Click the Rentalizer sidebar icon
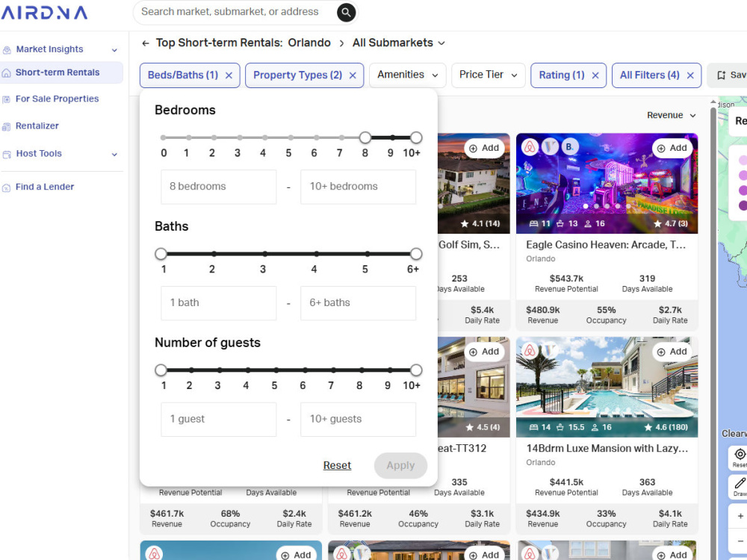This screenshot has height=560, width=747. [7, 127]
